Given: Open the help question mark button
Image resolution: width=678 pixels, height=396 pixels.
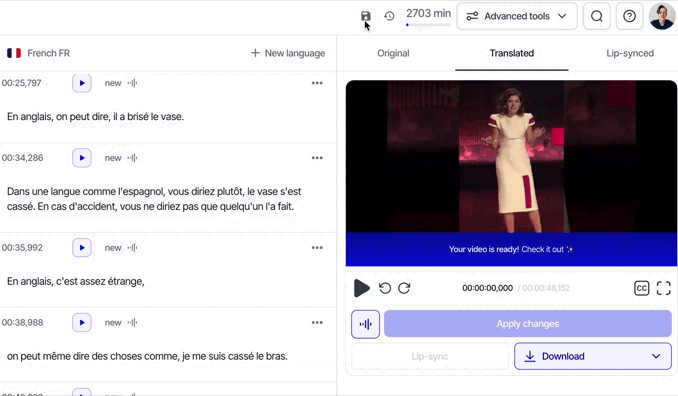Looking at the screenshot, I should pyautogui.click(x=629, y=16).
